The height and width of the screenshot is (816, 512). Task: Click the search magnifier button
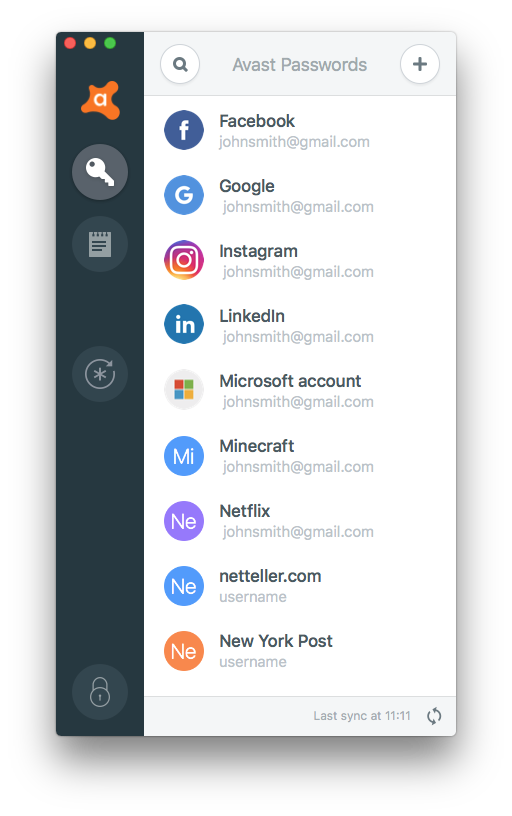pyautogui.click(x=180, y=65)
